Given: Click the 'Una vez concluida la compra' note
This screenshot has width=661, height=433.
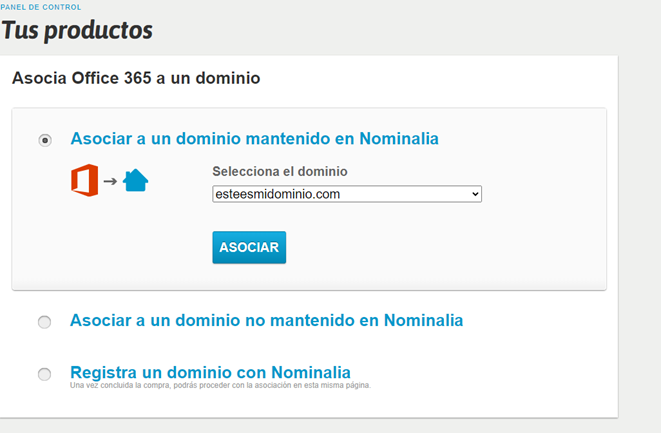Looking at the screenshot, I should (x=220, y=385).
